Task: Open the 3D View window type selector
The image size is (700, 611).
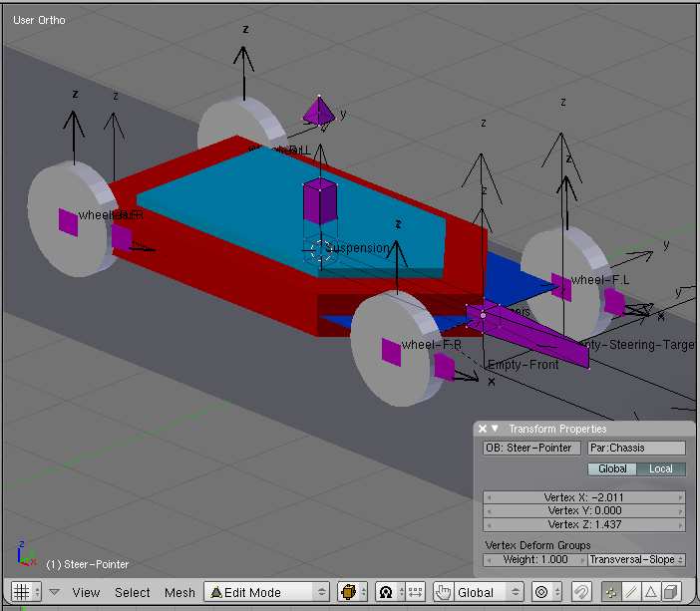Action: [x=26, y=592]
